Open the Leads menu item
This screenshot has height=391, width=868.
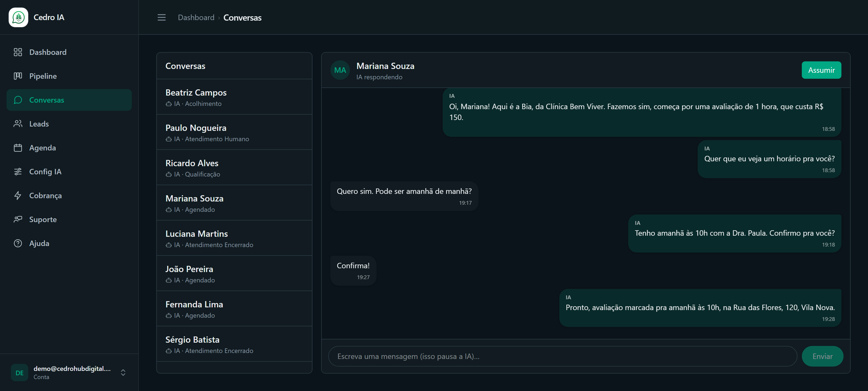(x=69, y=124)
